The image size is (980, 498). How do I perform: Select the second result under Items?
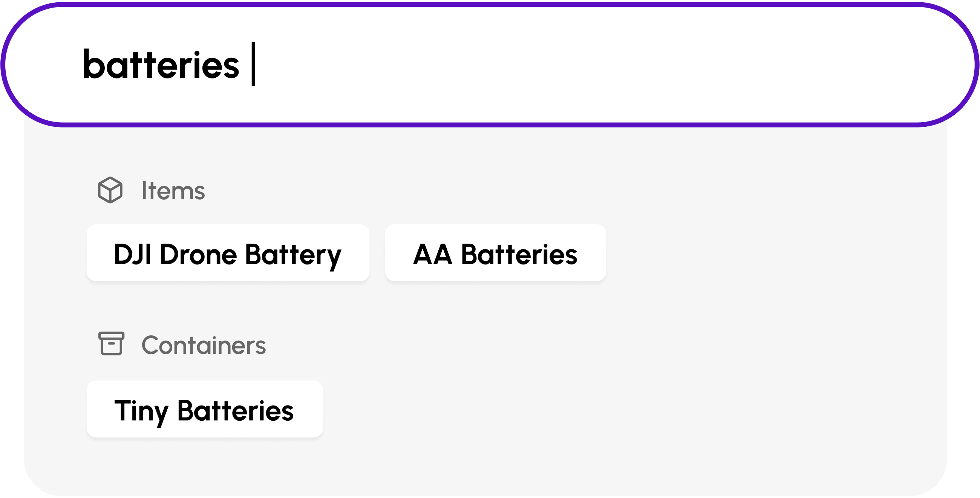pos(495,253)
